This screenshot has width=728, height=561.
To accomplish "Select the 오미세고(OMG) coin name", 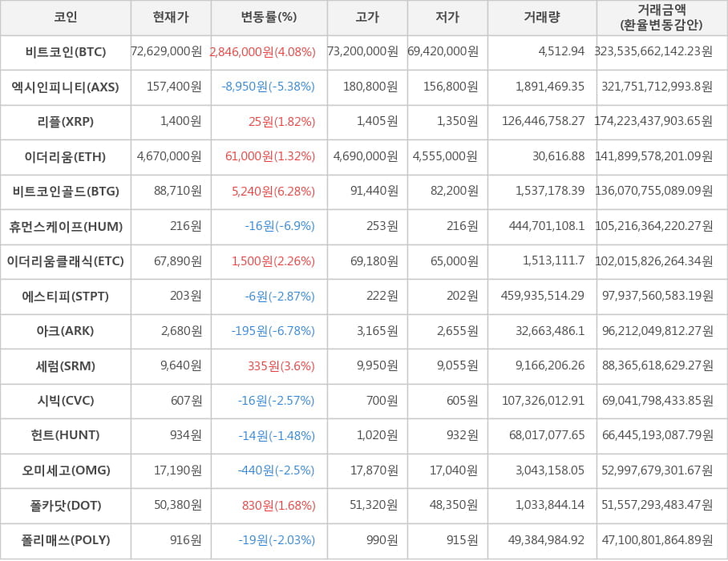I will coord(66,470).
